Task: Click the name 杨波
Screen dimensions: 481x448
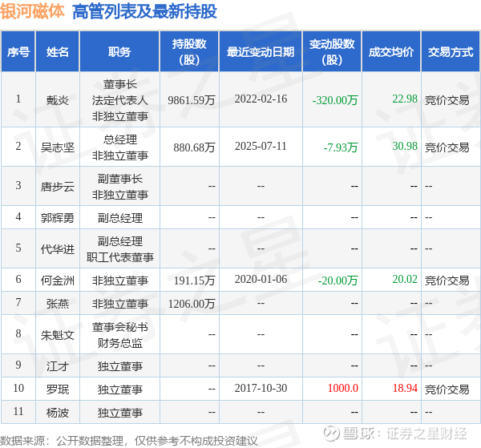Action: (x=58, y=413)
